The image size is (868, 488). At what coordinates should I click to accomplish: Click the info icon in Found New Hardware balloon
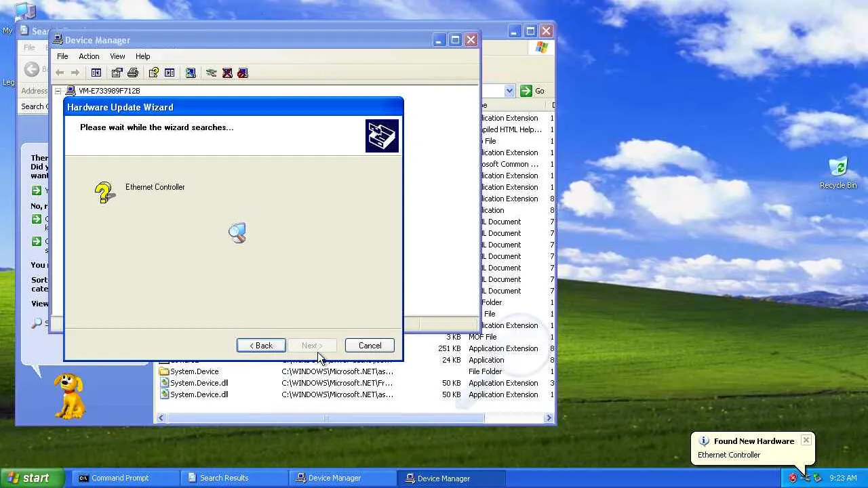point(704,441)
